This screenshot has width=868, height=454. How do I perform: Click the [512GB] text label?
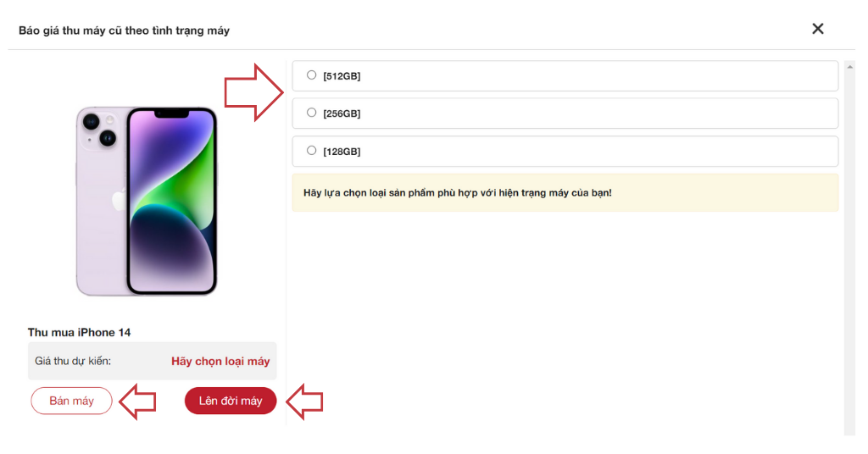click(342, 76)
